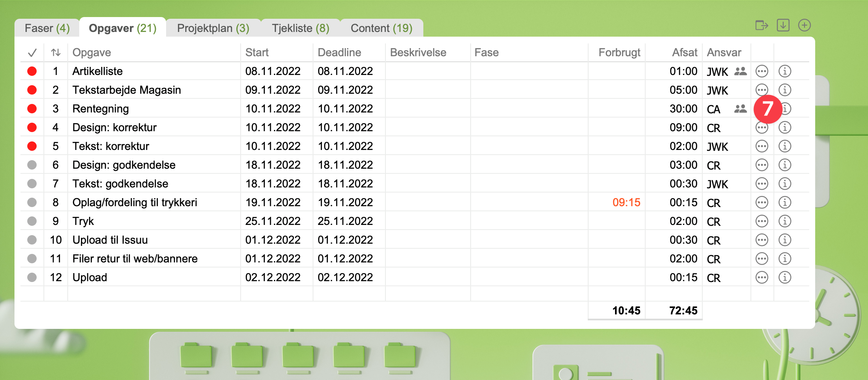Click the team members icon on Rentegning row

click(740, 109)
